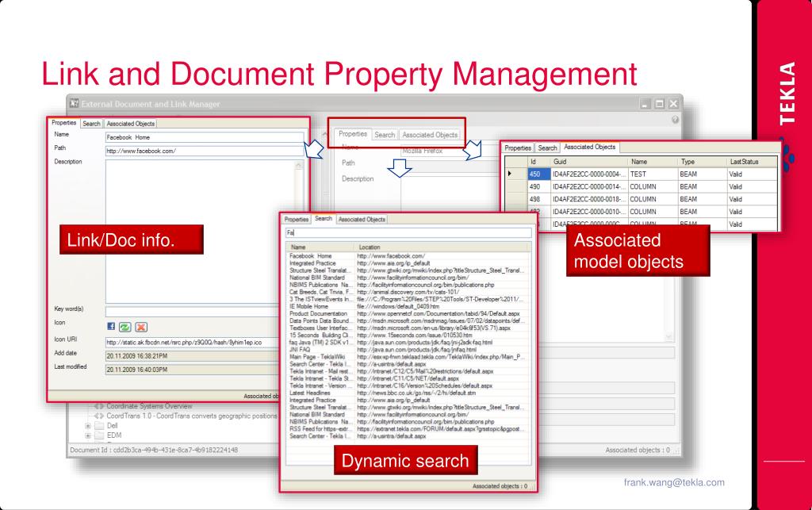The image size is (812, 510).
Task: Click the Type column header
Action: point(703,162)
